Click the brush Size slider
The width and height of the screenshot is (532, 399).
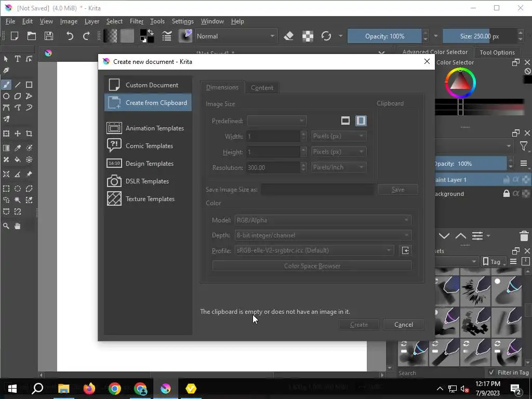click(x=480, y=36)
